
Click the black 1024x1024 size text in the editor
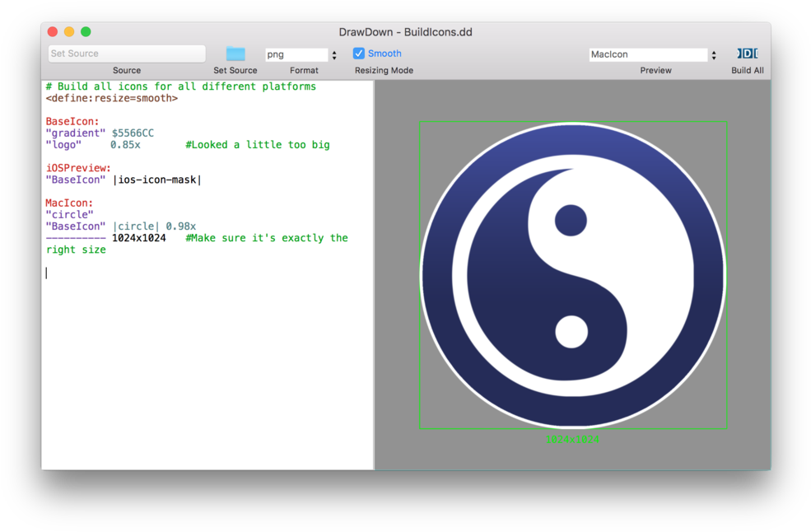tap(138, 238)
